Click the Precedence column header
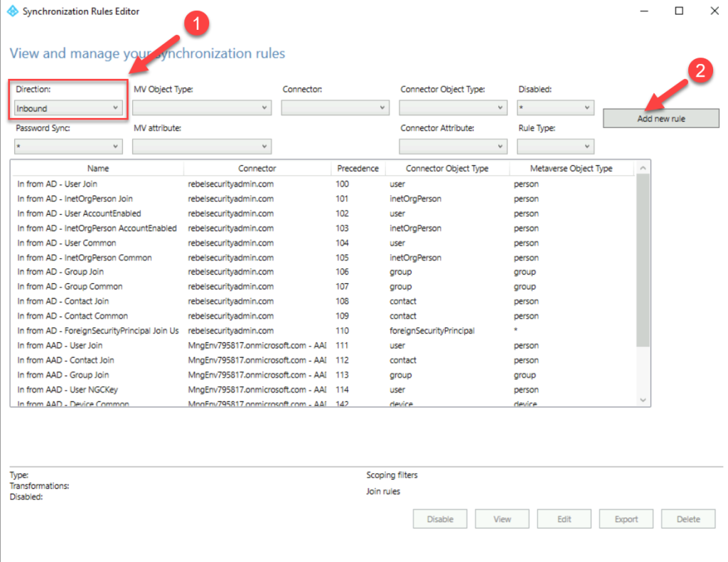728x562 pixels. coord(358,168)
